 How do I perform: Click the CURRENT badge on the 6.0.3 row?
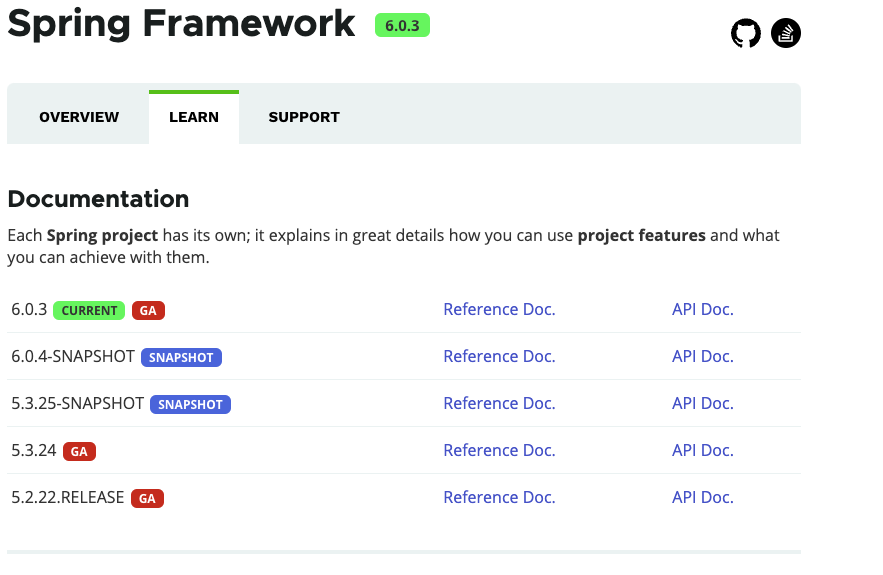[x=89, y=310]
